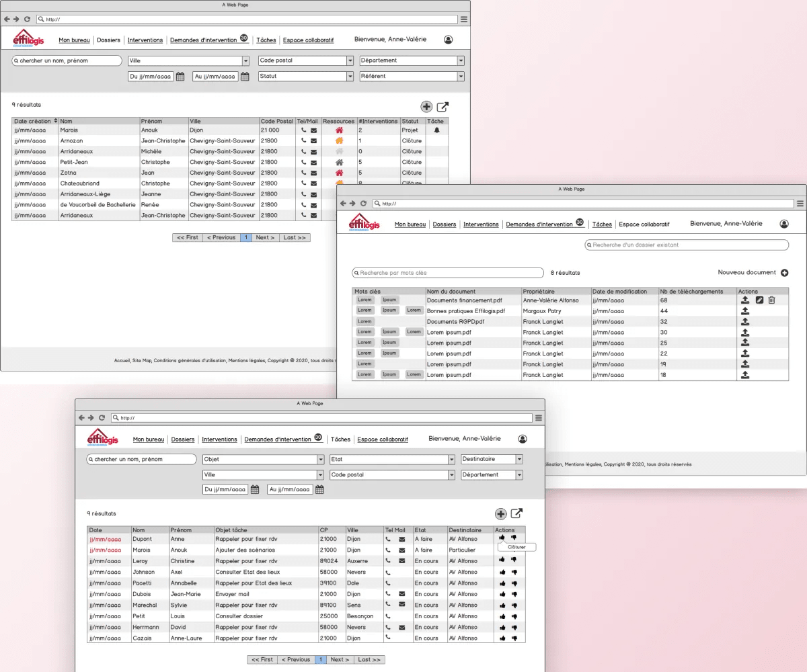Viewport: 807px width, 672px height.
Task: Open the calendar icon next to Du date in Dossiers window
Action: point(180,77)
